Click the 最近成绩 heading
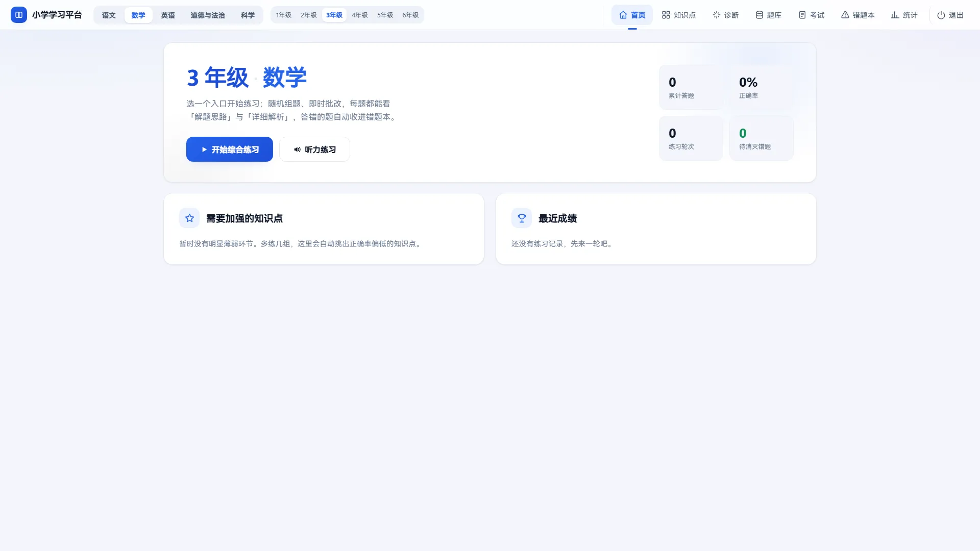The height and width of the screenshot is (551, 980). (x=557, y=218)
